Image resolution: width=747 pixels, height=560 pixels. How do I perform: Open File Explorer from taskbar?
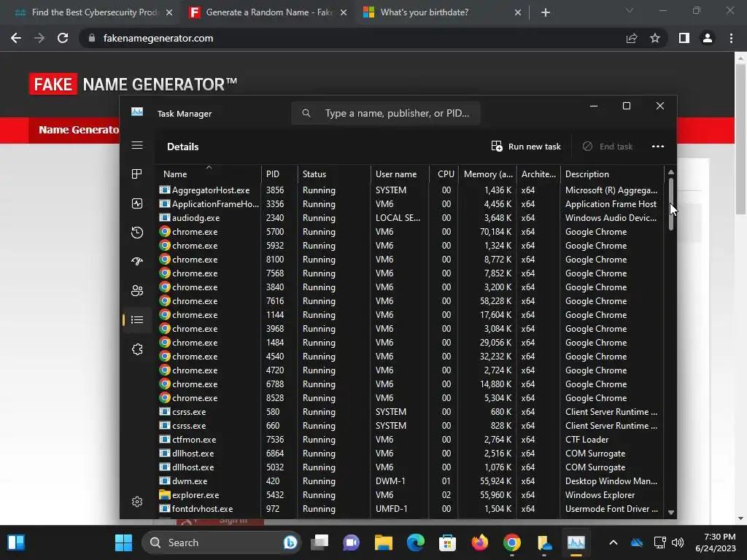point(384,542)
